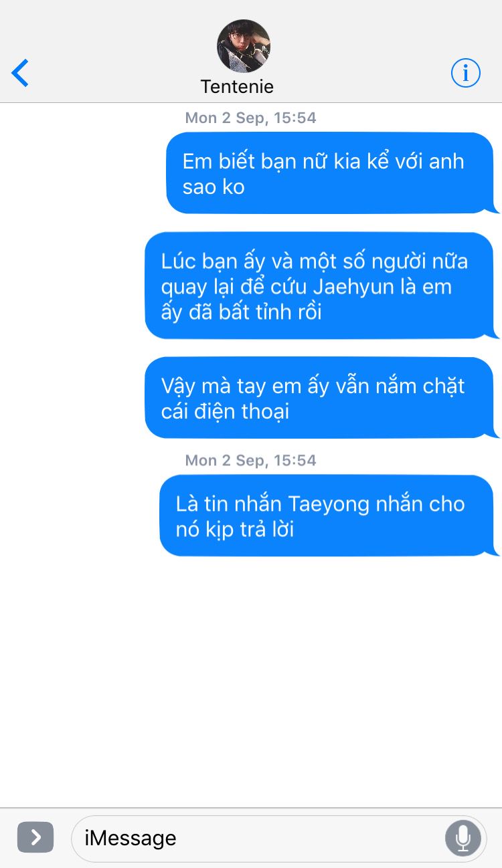Tap message 'Là tin nhắn Taeyong'

point(329,516)
